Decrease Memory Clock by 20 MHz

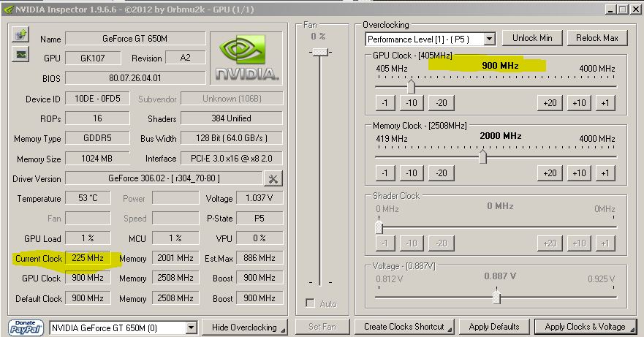tap(441, 173)
